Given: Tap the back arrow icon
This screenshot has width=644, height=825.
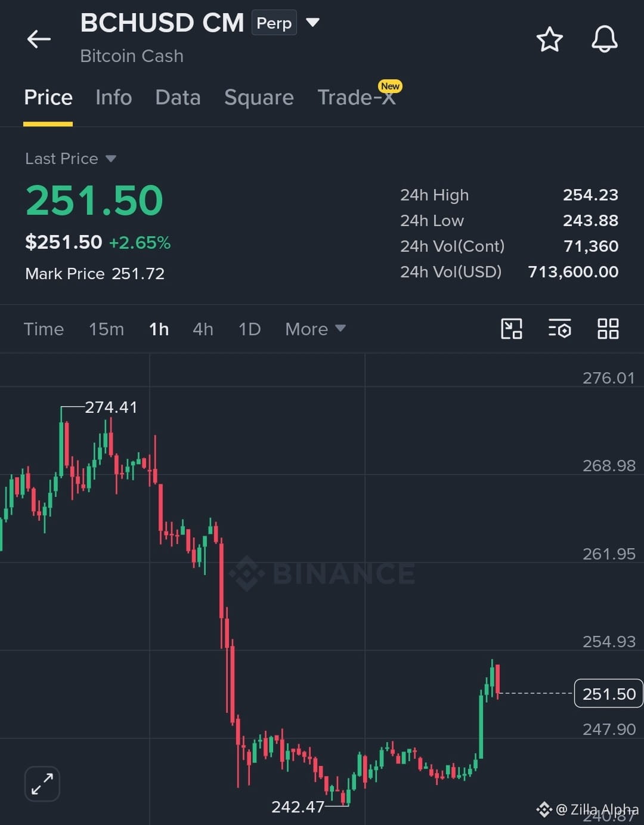Looking at the screenshot, I should pos(39,39).
